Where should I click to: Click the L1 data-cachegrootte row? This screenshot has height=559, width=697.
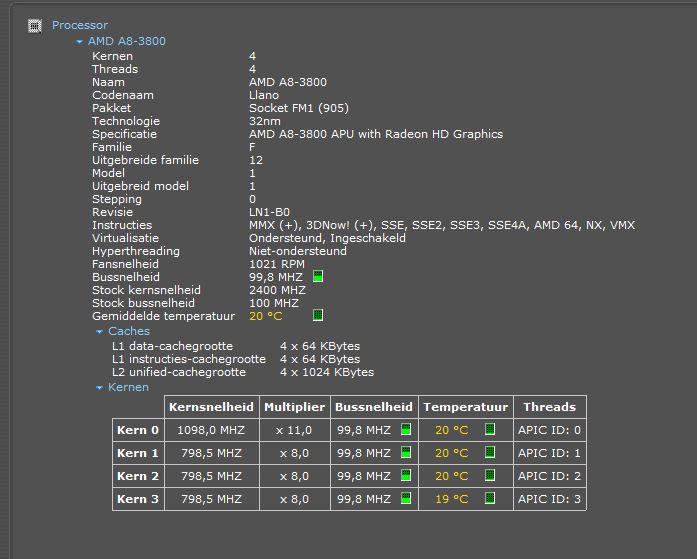pos(236,346)
